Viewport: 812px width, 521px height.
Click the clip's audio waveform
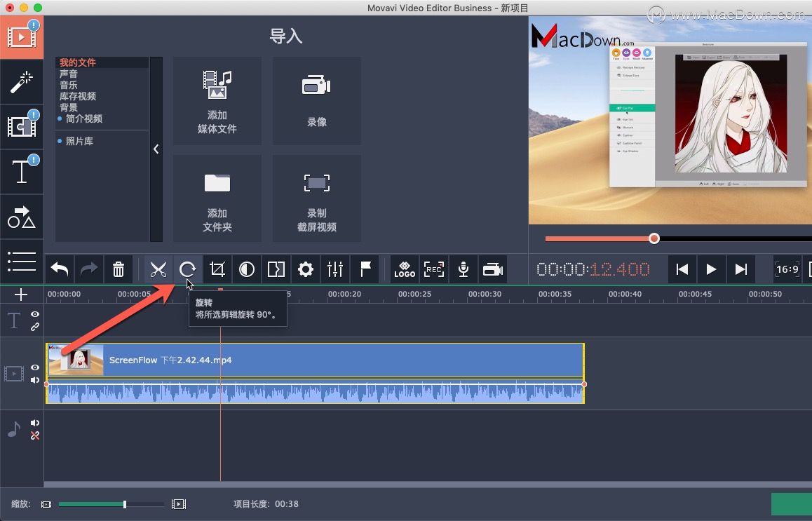tap(316, 391)
